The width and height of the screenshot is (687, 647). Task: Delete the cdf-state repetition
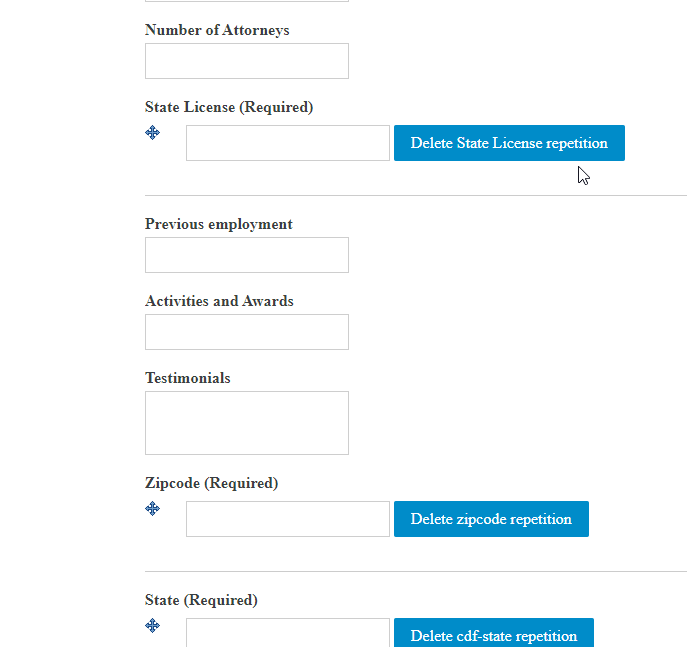(494, 633)
